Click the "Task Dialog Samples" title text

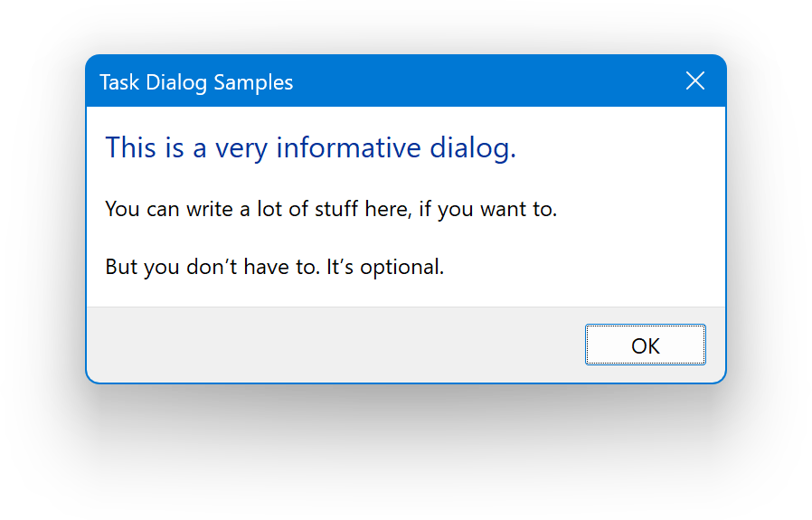(x=196, y=82)
